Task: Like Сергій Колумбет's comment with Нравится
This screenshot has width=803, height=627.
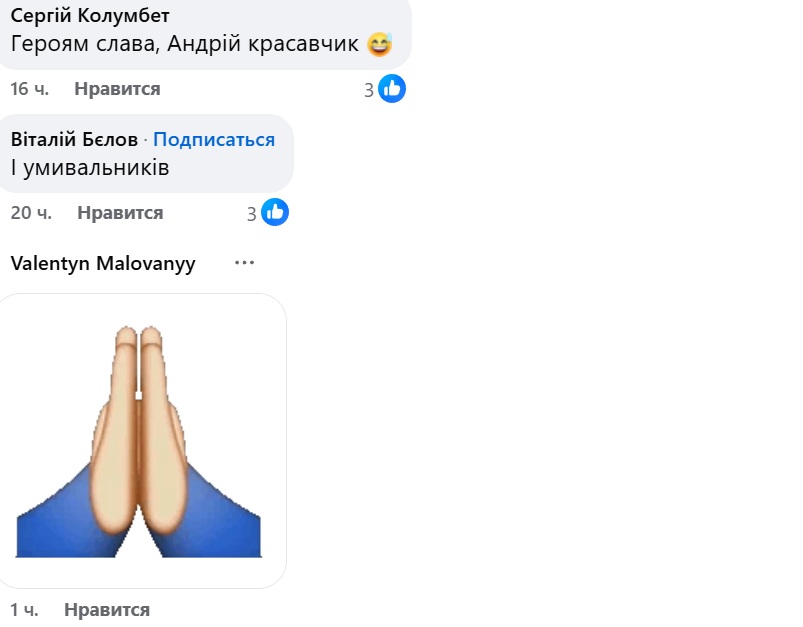Action: pos(117,89)
